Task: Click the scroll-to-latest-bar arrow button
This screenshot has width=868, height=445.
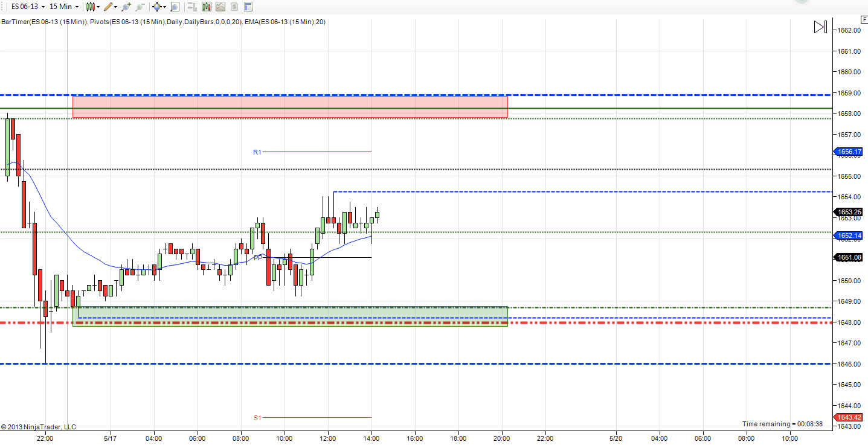Action: [x=820, y=27]
